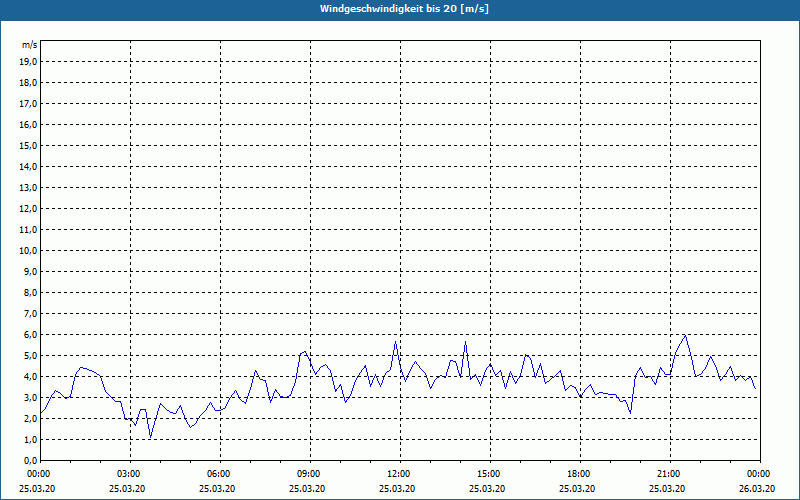The image size is (800, 500).
Task: Click the chart title Windgeschwindigkeit bis 20 [m/s]
Action: click(404, 9)
